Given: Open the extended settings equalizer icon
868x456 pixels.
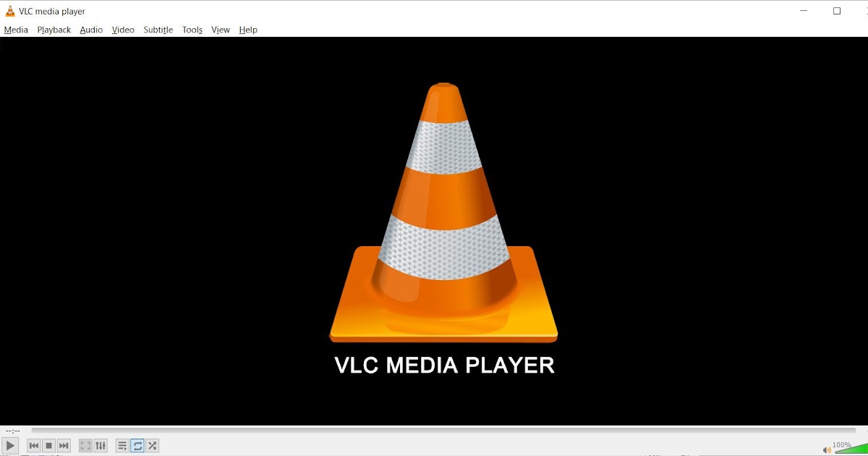Looking at the screenshot, I should (x=101, y=445).
